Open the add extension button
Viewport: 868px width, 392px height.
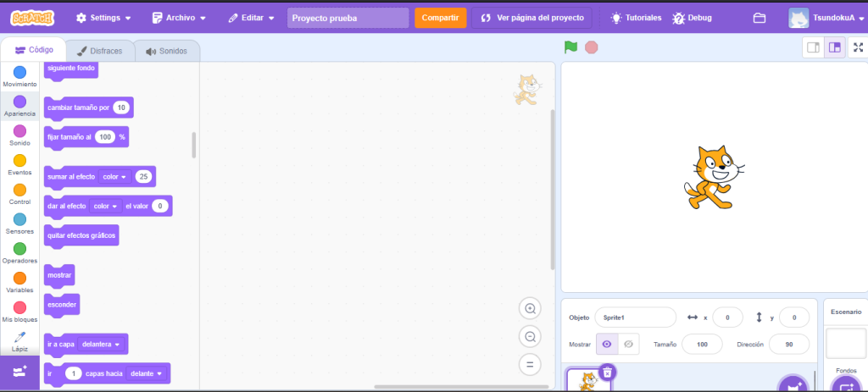point(20,372)
